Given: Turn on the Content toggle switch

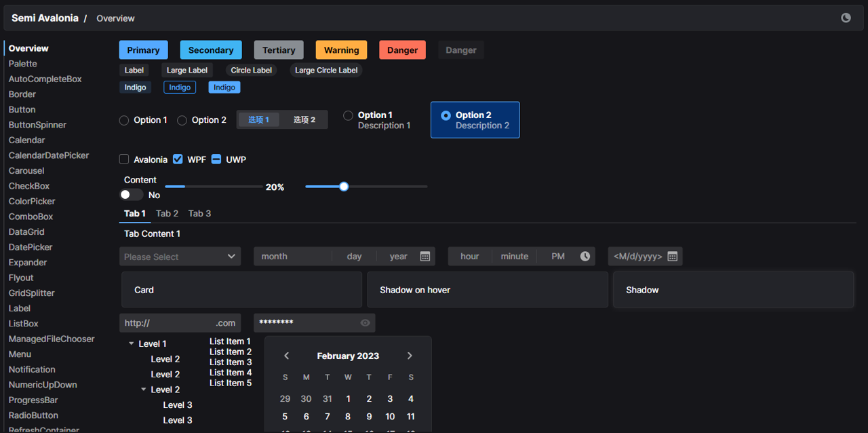Looking at the screenshot, I should [x=131, y=195].
